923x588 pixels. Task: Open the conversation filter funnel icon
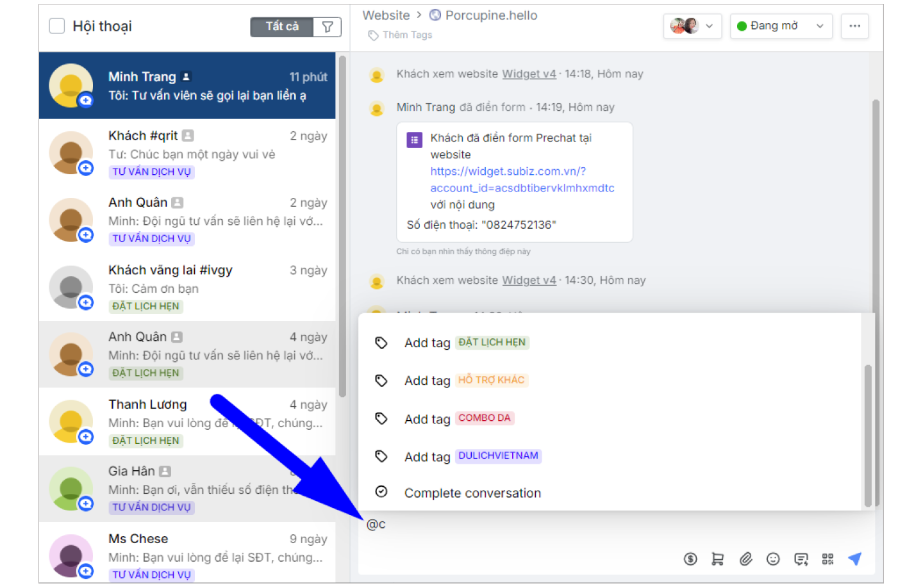click(x=328, y=27)
